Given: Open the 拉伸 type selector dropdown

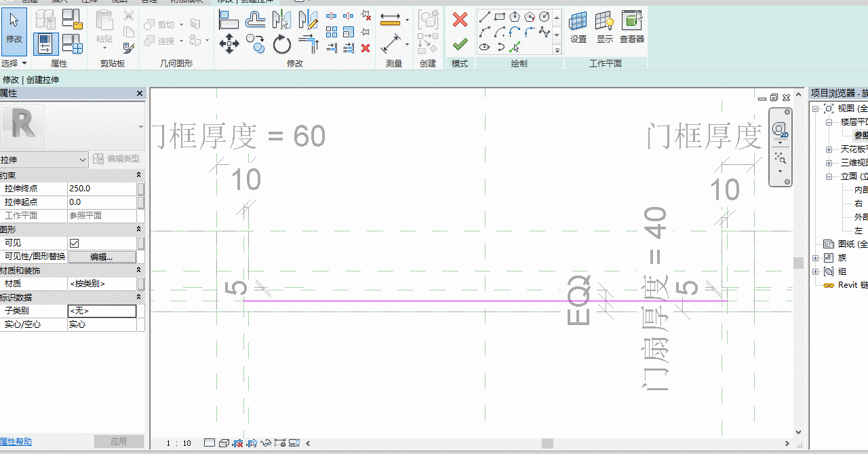Looking at the screenshot, I should (x=44, y=160).
